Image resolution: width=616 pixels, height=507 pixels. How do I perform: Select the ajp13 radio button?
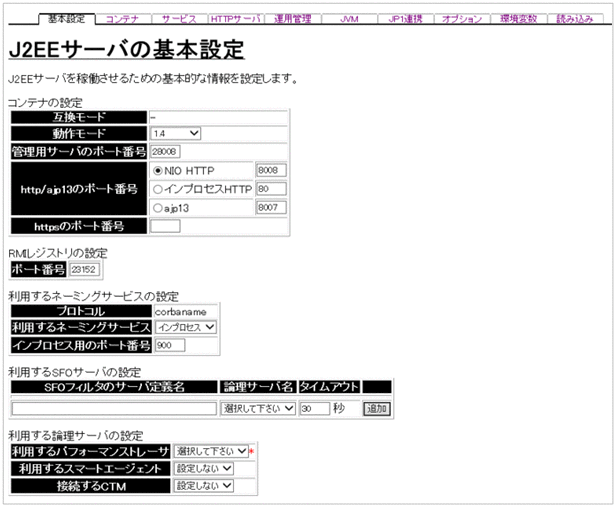pos(158,208)
